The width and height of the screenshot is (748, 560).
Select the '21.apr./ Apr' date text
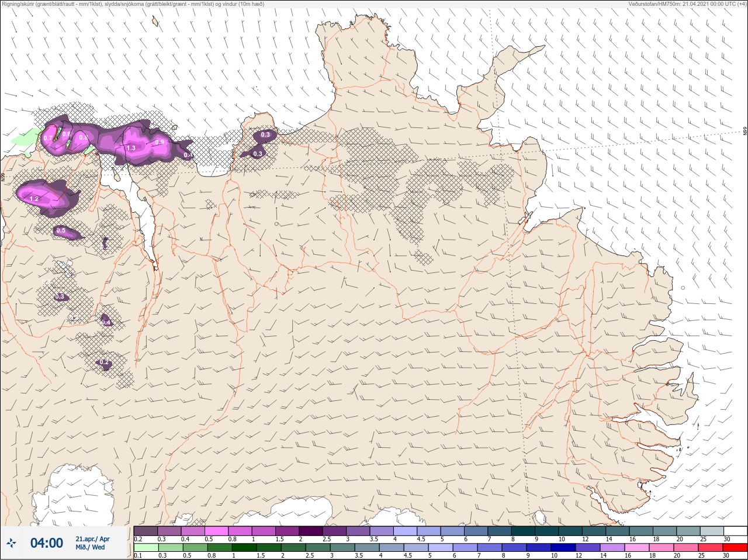[x=92, y=539]
